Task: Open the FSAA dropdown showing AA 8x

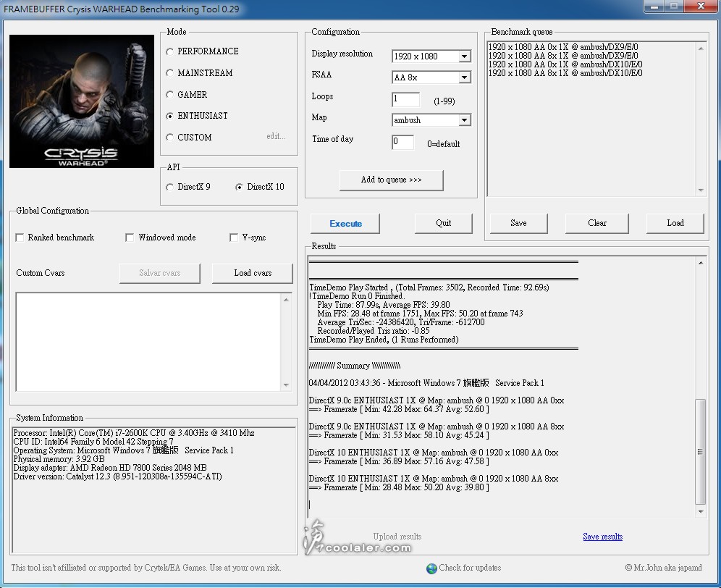Action: (465, 77)
